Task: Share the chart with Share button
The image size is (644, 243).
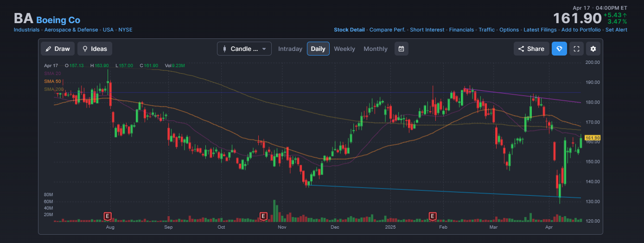Action: (x=531, y=49)
